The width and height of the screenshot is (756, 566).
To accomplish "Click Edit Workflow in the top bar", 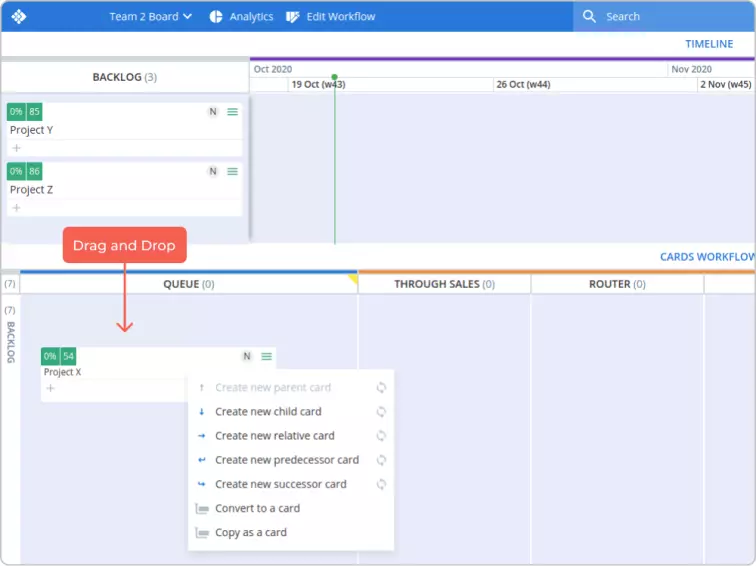I will tap(330, 16).
